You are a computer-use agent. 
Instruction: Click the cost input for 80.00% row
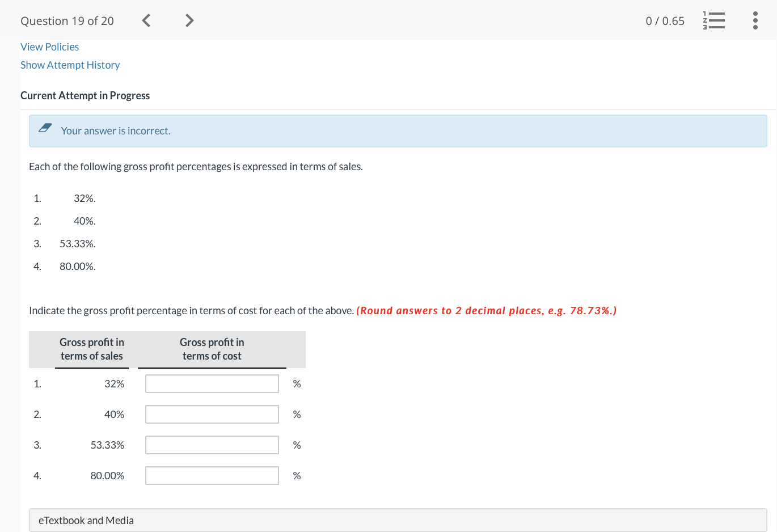(x=212, y=476)
